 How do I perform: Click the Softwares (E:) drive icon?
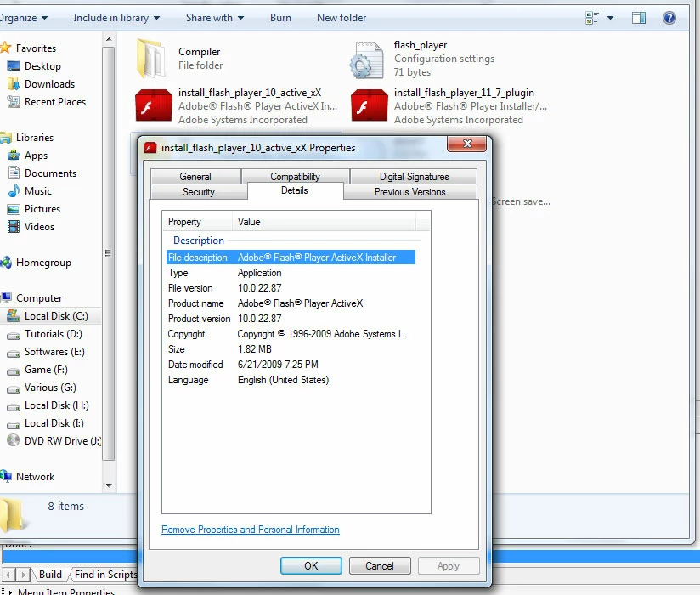(x=14, y=353)
